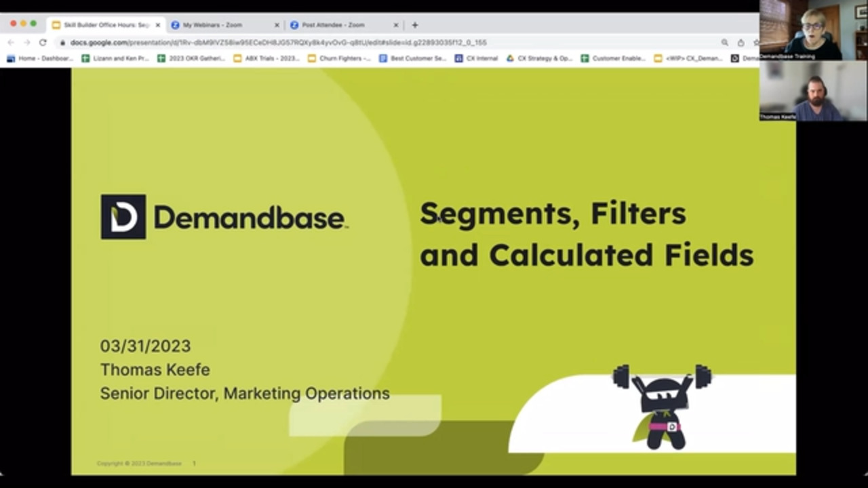868x488 pixels.
Task: Click the zoom magnifier icon in address bar
Action: tap(725, 42)
